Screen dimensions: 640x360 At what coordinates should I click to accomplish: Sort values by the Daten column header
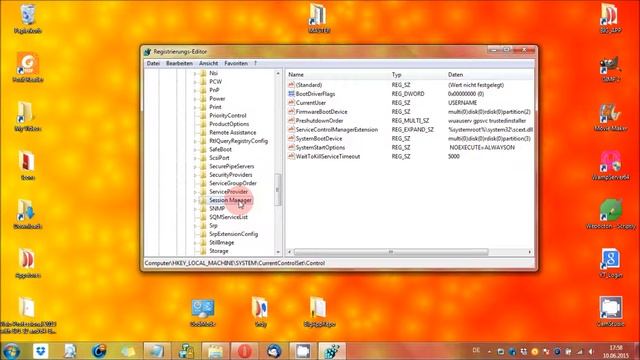(x=489, y=75)
